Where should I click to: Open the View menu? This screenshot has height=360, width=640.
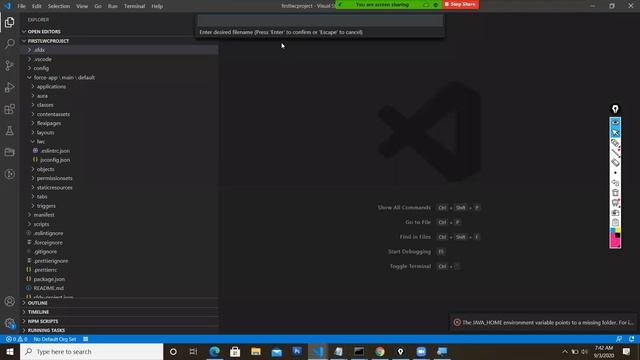point(82,6)
